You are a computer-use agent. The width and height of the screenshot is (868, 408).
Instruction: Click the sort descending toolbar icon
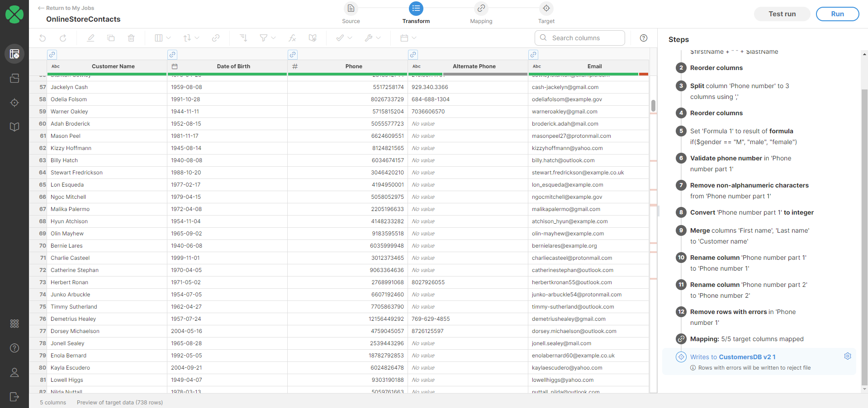(243, 38)
